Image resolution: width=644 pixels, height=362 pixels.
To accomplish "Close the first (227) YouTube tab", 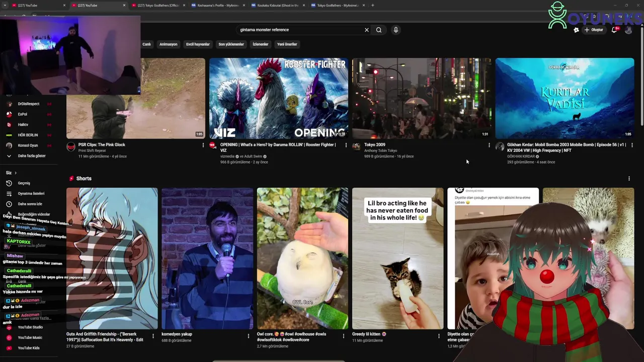I will pos(64,6).
